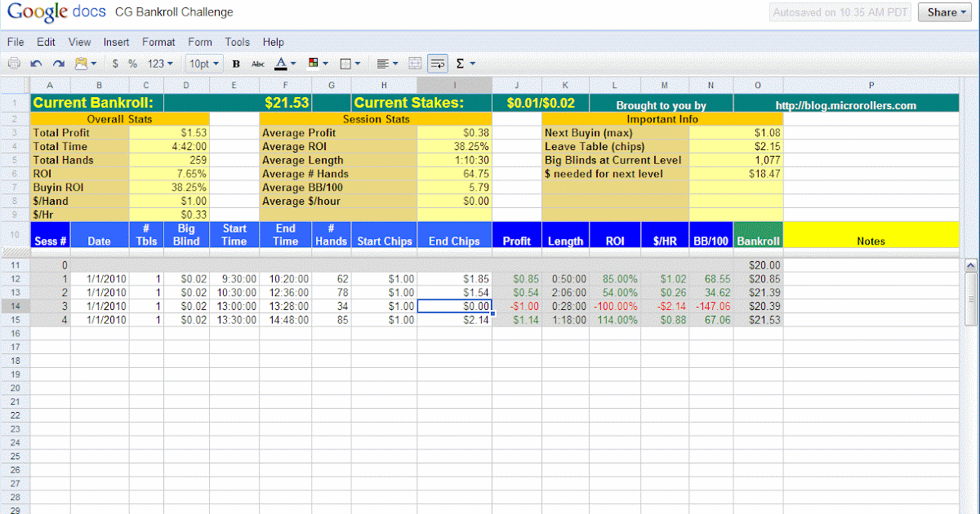Select row 14 header
This screenshot has height=514, width=980.
click(x=15, y=306)
